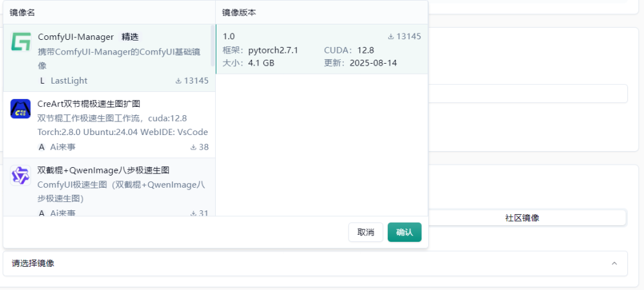
Task: Click the 确认 confirm button
Action: 404,232
